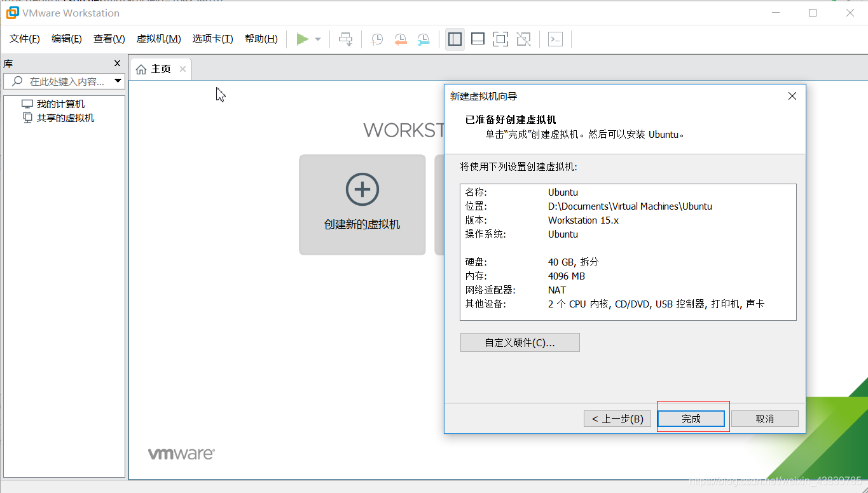Select the 网络适配器 value NAT

[557, 290]
